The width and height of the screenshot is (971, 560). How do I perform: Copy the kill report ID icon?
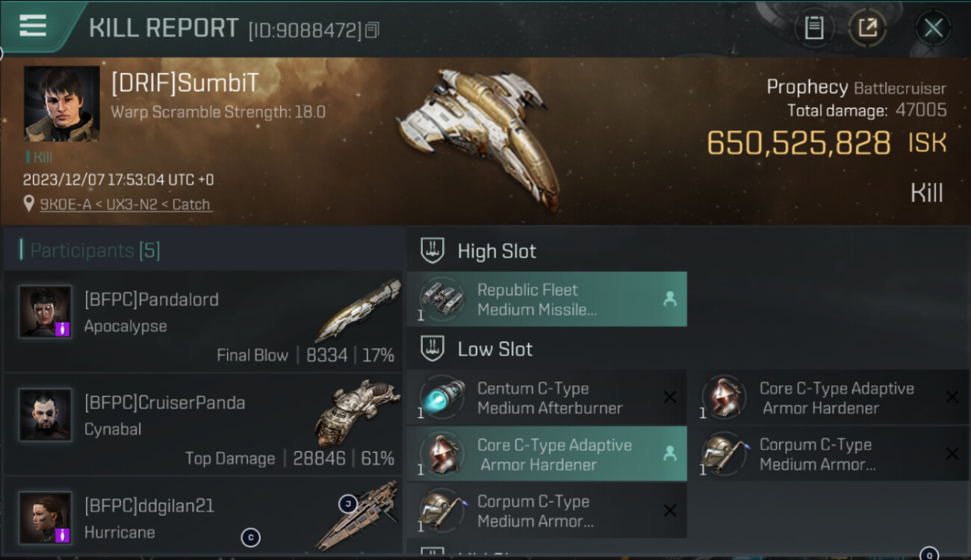372,30
